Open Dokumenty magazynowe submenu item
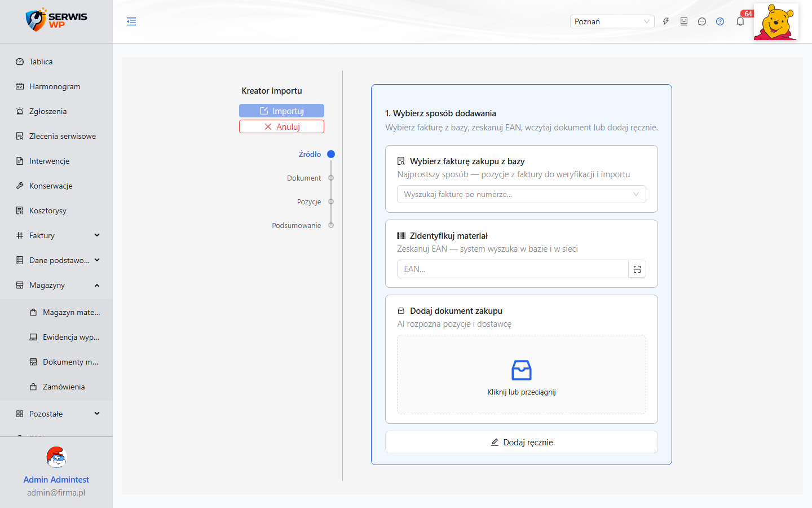Viewport: 812px width, 508px height. (56, 362)
